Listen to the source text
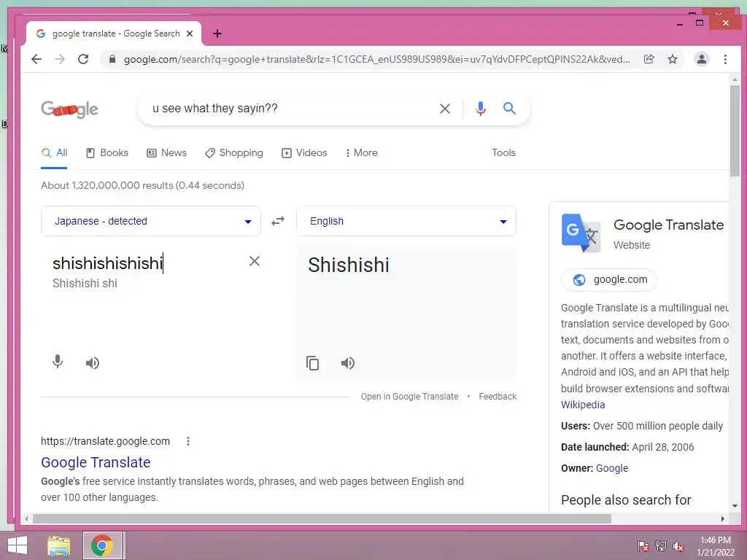Screen dimensions: 747x560 [93, 363]
